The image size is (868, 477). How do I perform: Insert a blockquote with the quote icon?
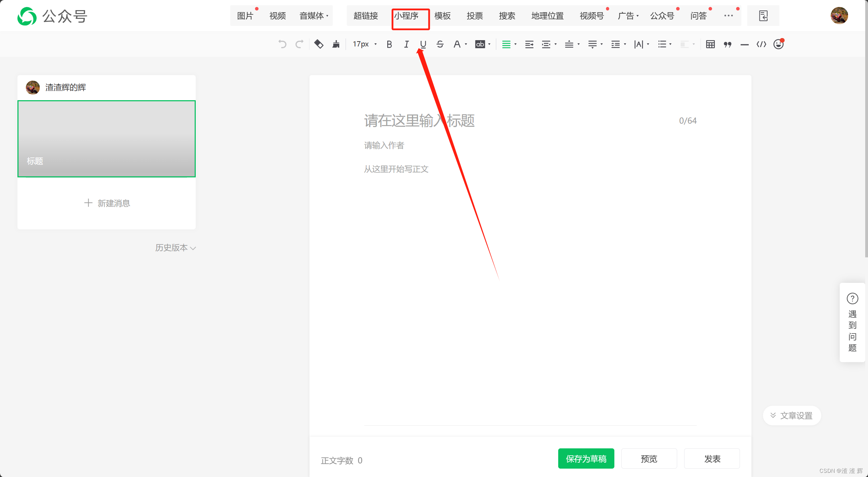pyautogui.click(x=727, y=44)
